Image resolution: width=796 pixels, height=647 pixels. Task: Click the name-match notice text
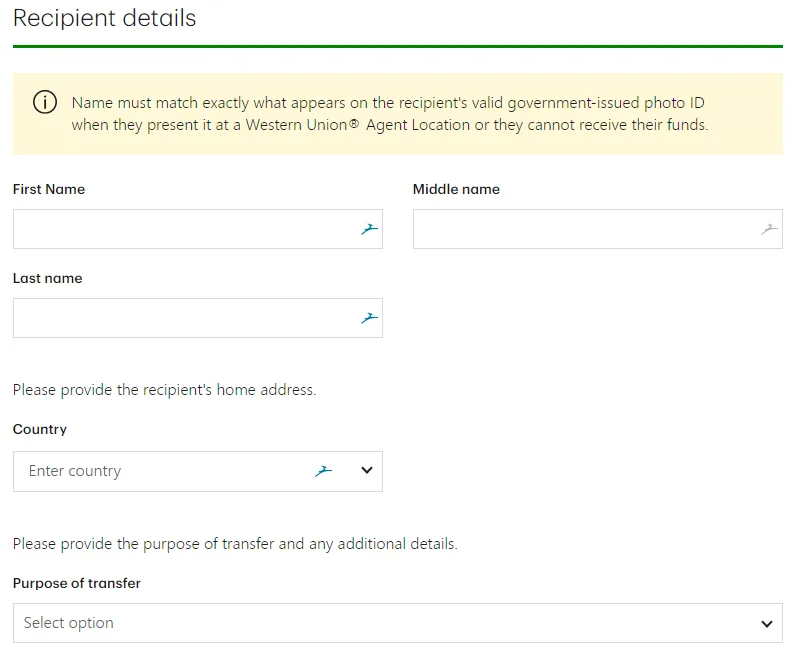(x=390, y=114)
